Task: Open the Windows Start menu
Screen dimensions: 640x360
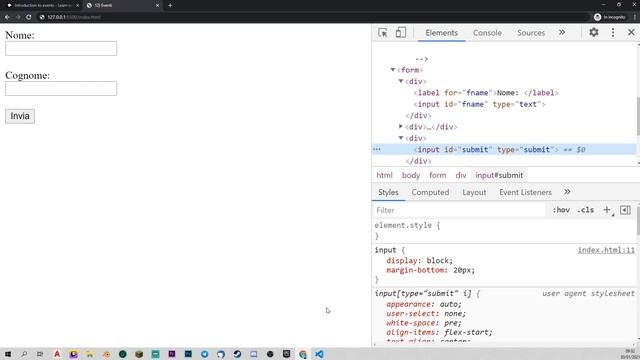Action: [8, 354]
